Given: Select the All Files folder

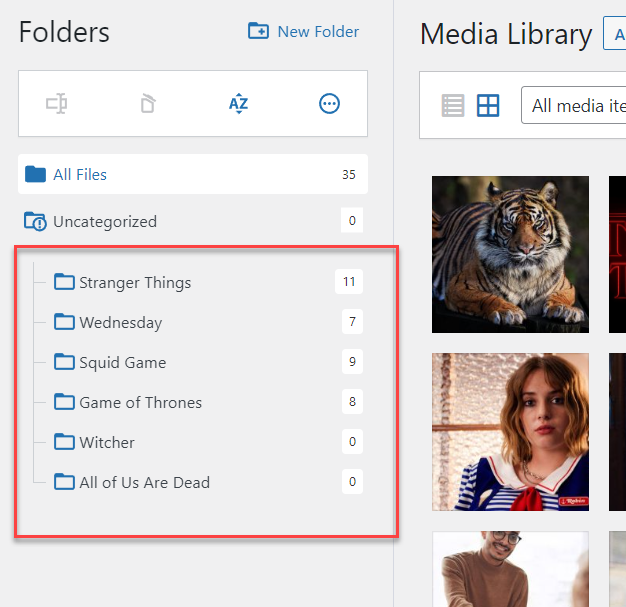Looking at the screenshot, I should [x=193, y=174].
